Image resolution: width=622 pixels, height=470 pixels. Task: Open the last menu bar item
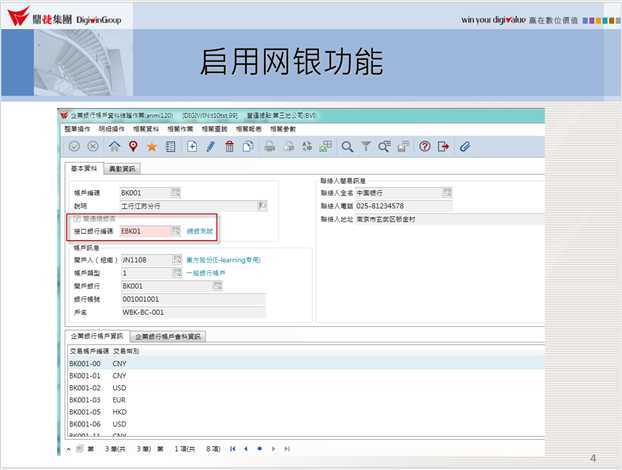point(283,129)
